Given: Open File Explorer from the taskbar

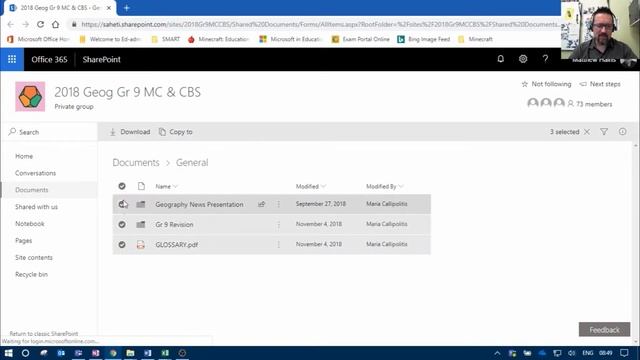Looking at the screenshot, I should pyautogui.click(x=130, y=353).
